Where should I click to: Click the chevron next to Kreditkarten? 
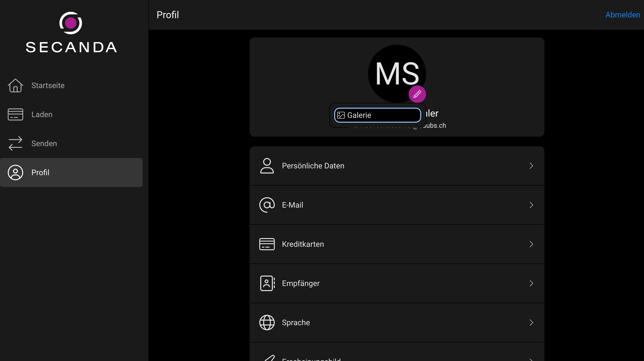point(531,244)
